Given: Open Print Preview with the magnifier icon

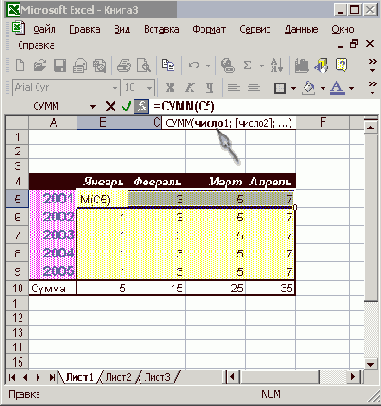Looking at the screenshot, I should coord(144,65).
